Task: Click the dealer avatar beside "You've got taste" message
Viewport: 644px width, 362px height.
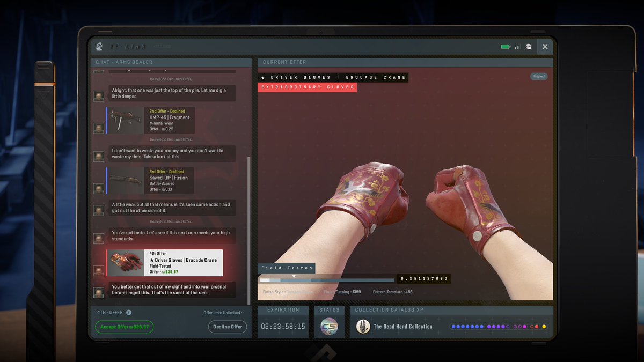Action: click(99, 238)
